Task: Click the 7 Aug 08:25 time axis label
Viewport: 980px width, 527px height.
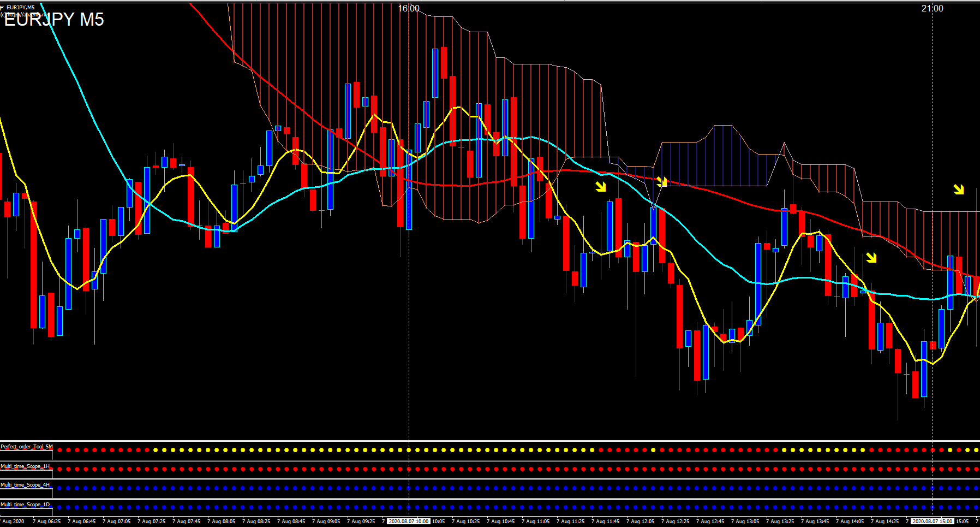Action: [256, 522]
